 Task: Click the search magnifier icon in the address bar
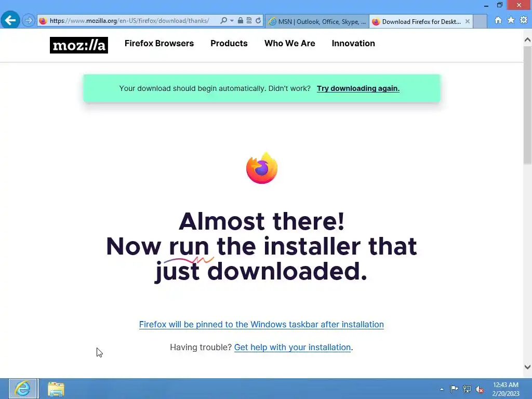click(x=223, y=21)
